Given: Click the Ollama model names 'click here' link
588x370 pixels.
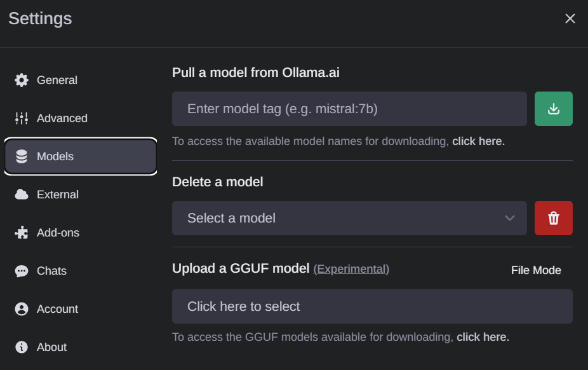Looking at the screenshot, I should click(x=478, y=141).
